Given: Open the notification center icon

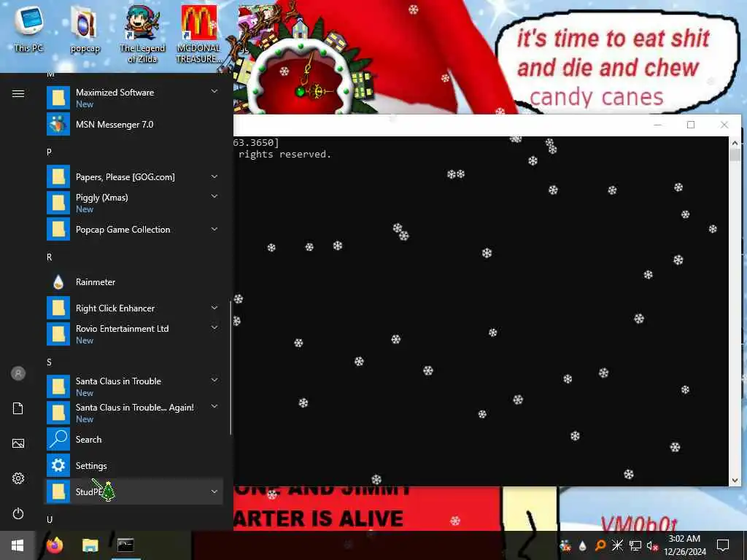Looking at the screenshot, I should 723,545.
